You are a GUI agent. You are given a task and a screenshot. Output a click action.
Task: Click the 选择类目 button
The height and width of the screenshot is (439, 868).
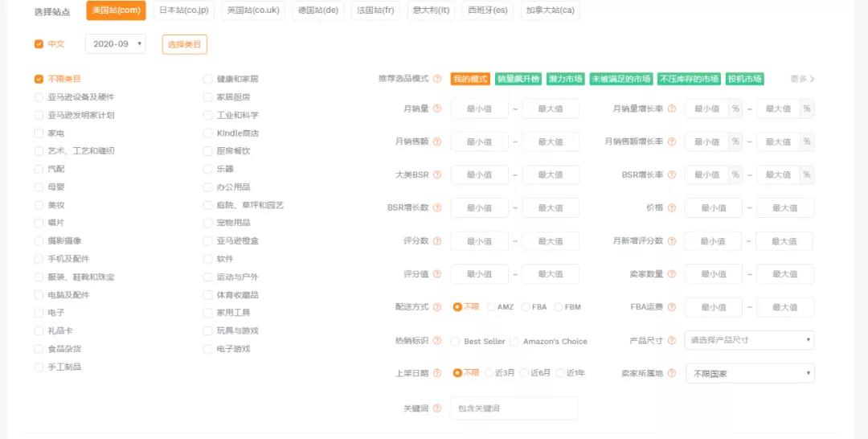click(x=184, y=44)
